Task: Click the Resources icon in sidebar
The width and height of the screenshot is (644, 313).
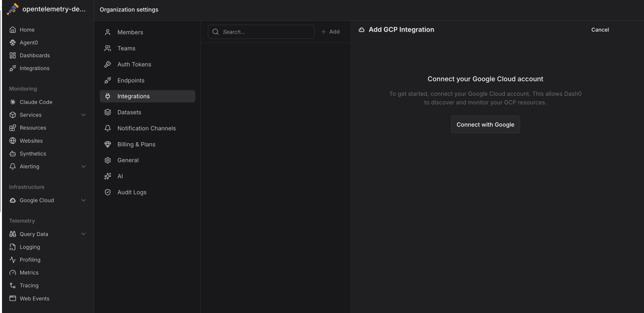Action: click(13, 128)
